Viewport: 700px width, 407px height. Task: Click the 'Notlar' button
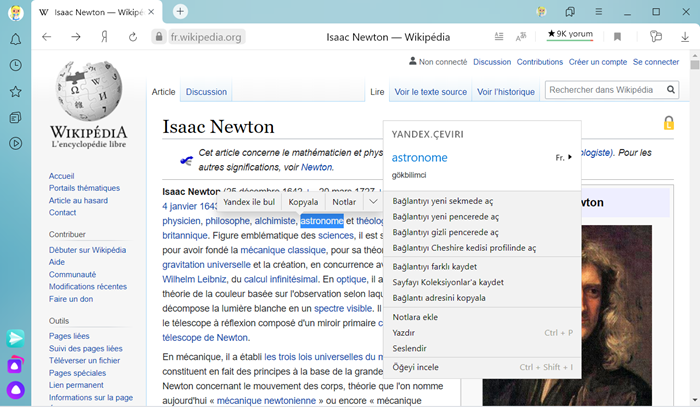(x=344, y=202)
